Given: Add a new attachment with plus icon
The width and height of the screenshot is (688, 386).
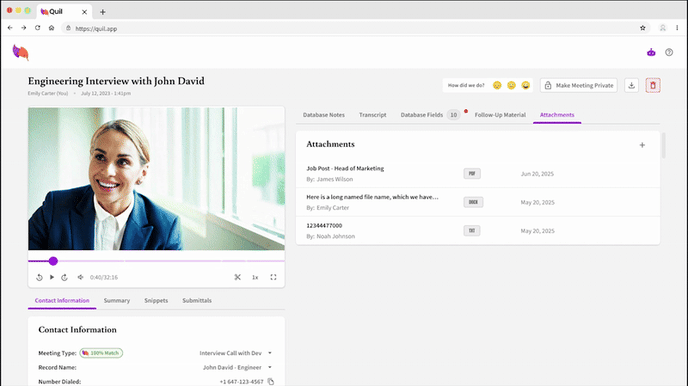Looking at the screenshot, I should tap(642, 145).
